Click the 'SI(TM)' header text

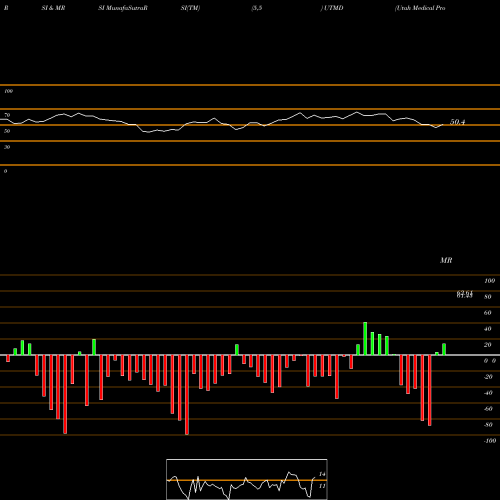(x=190, y=8)
